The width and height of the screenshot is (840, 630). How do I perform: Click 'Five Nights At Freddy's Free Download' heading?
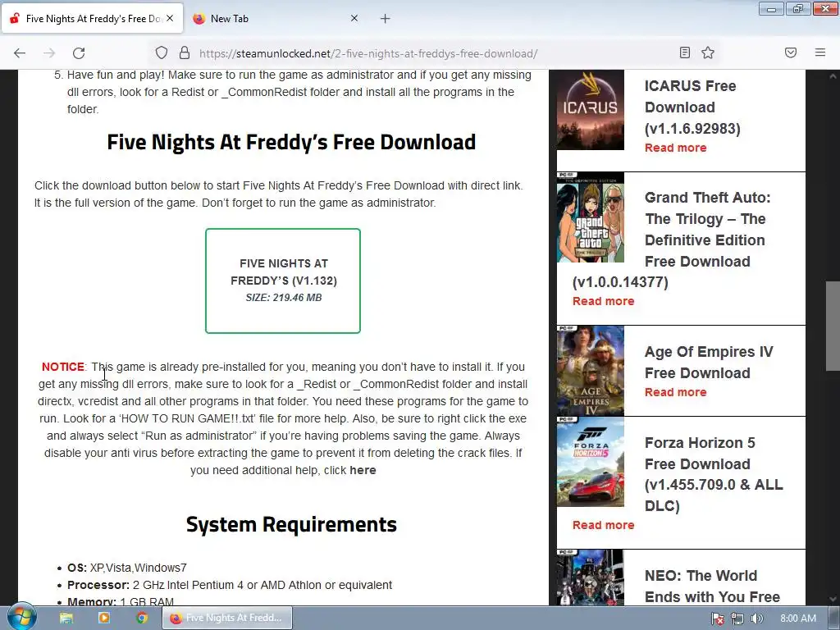[291, 142]
